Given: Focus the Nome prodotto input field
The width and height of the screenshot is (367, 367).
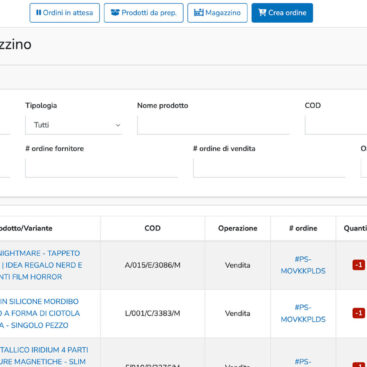Looking at the screenshot, I should (213, 125).
